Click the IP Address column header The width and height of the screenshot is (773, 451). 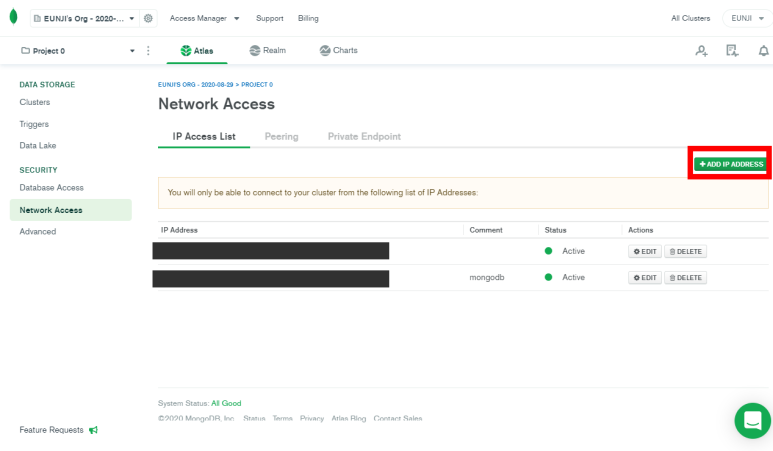point(179,230)
